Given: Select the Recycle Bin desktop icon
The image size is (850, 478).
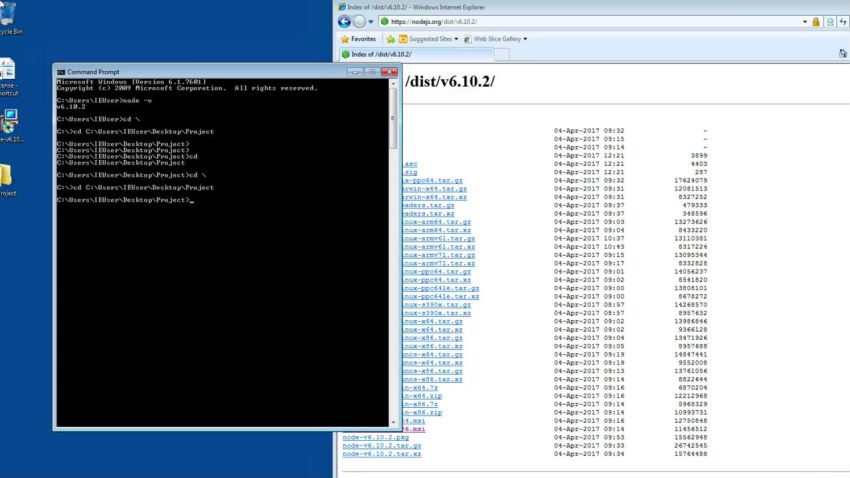Looking at the screenshot, I should (x=9, y=18).
